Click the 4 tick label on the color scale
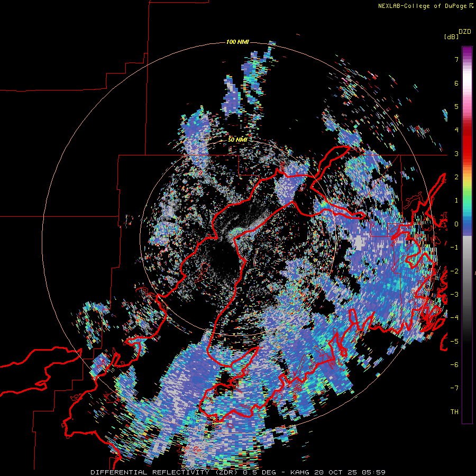This screenshot has width=476, height=476. [456, 130]
